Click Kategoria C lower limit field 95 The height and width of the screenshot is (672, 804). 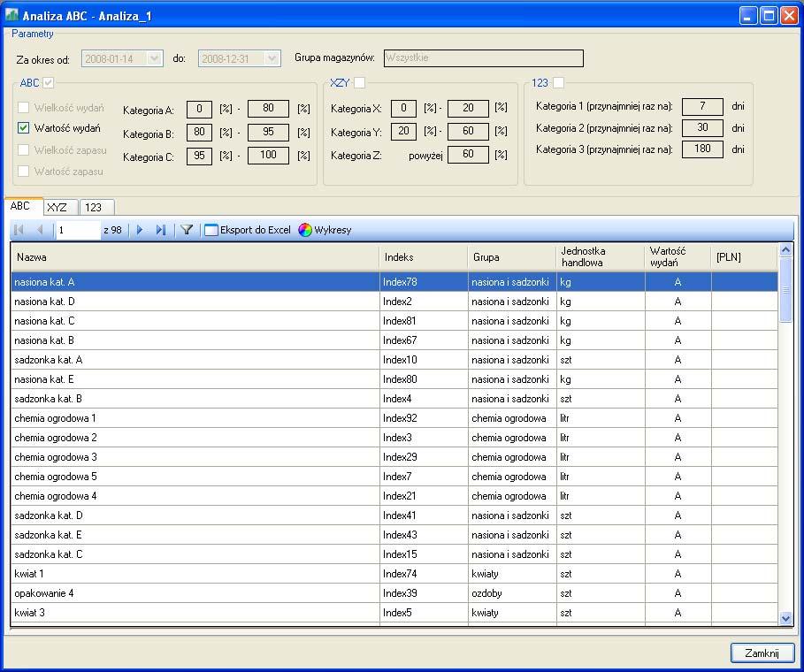tap(200, 156)
